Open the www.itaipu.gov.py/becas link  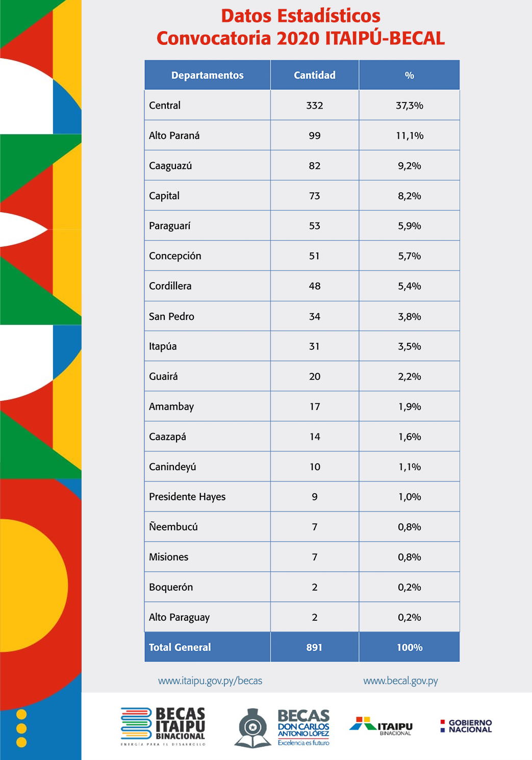point(210,680)
